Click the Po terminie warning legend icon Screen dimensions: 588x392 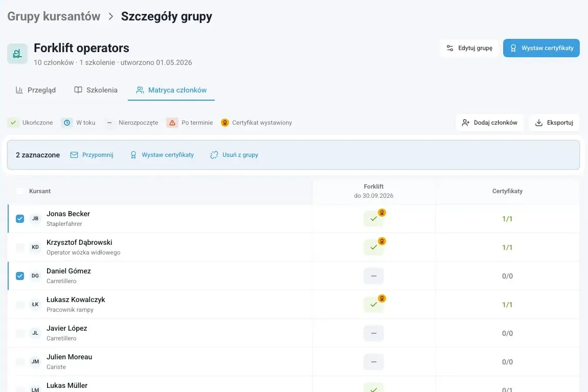point(172,123)
